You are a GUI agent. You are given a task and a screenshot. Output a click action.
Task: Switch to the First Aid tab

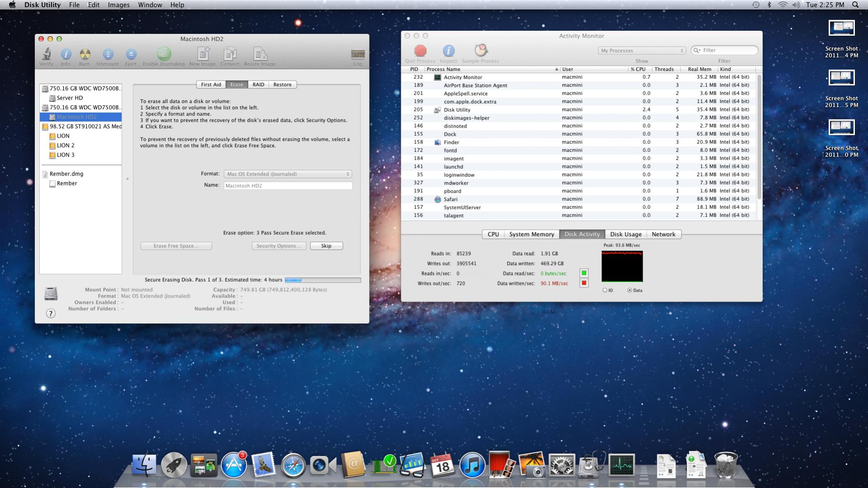[211, 85]
